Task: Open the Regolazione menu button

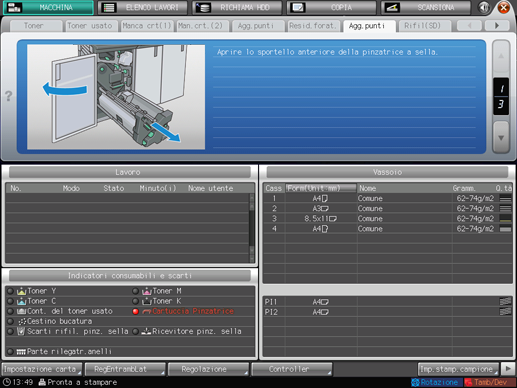Action: coord(208,369)
